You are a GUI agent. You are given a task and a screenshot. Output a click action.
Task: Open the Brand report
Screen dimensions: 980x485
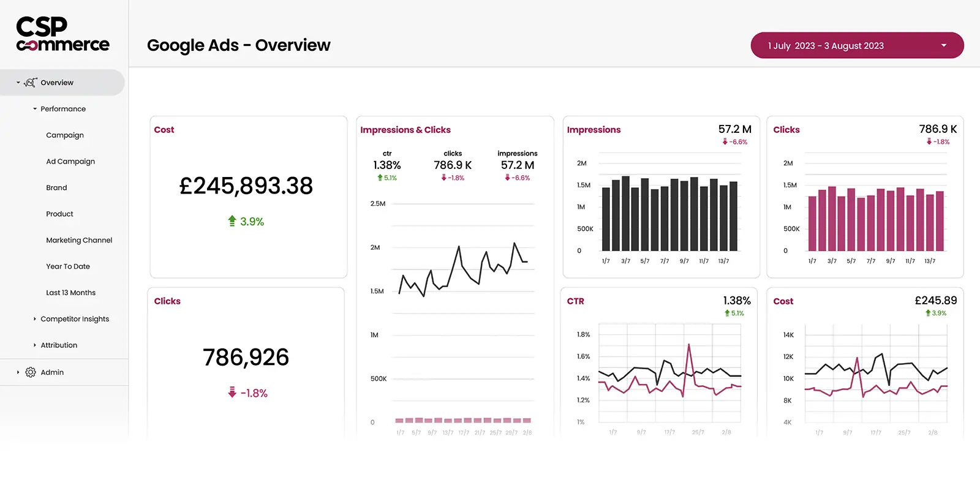(x=56, y=188)
